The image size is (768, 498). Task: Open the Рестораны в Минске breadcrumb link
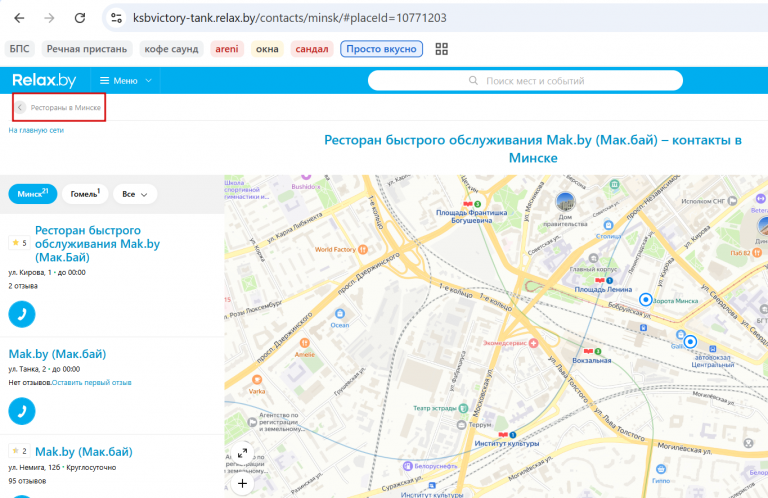[x=66, y=107]
